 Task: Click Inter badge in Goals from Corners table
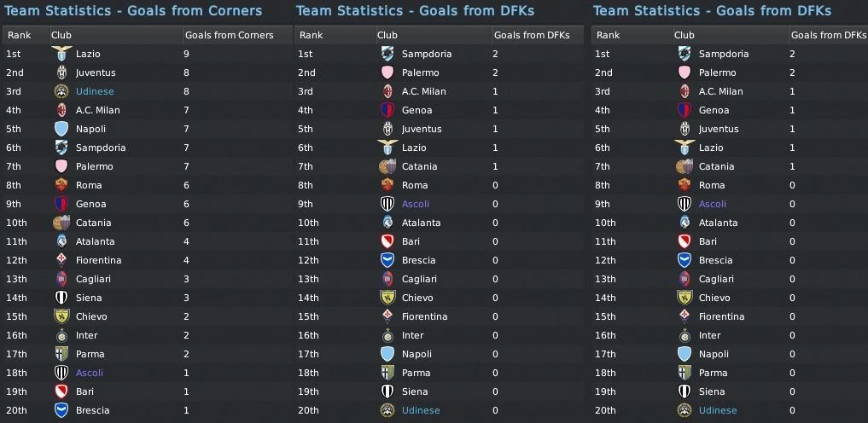[61, 335]
